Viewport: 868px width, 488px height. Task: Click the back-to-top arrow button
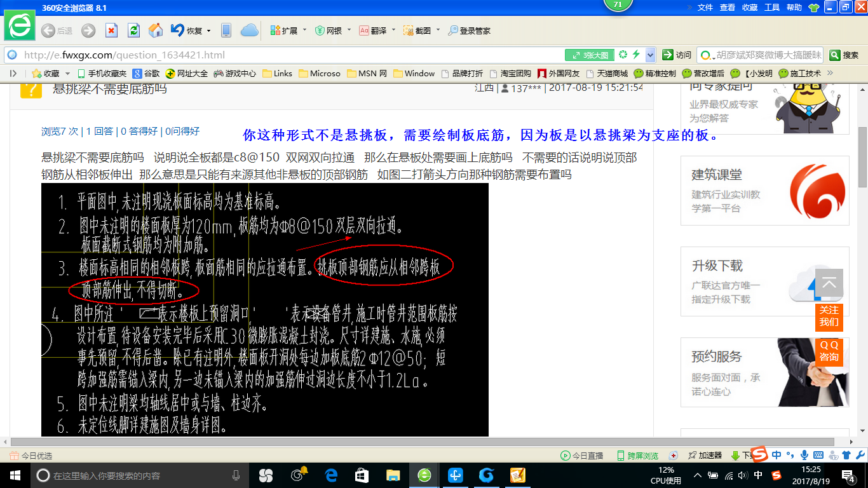(x=829, y=283)
